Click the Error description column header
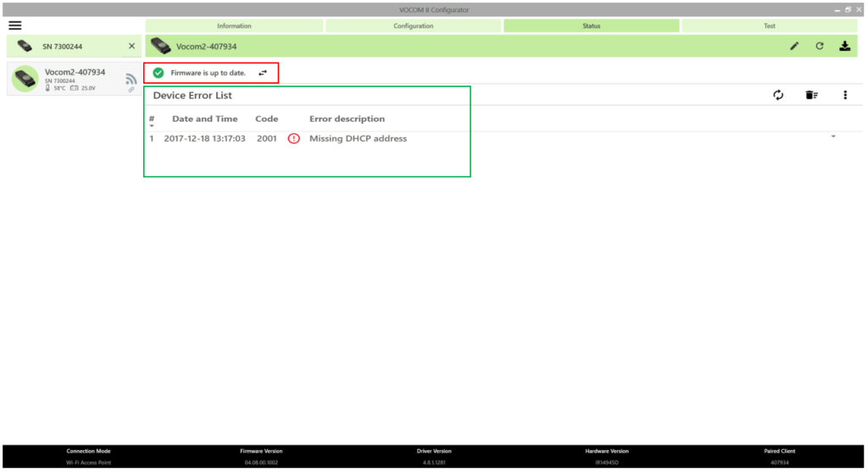The image size is (868, 472). tap(347, 119)
